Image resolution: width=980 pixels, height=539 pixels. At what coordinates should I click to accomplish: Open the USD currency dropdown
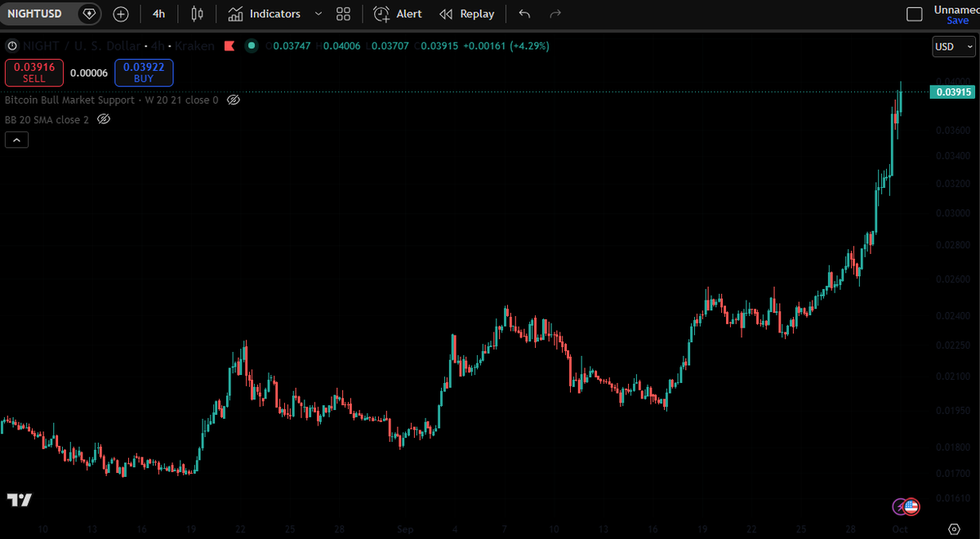tap(953, 47)
